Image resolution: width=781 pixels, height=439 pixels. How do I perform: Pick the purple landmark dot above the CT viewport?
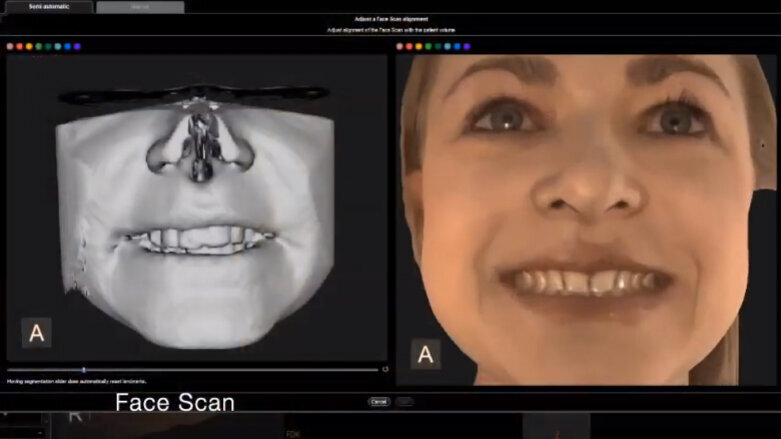pyautogui.click(x=77, y=46)
